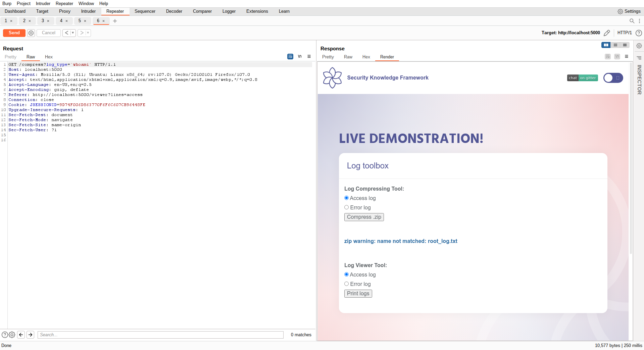The width and height of the screenshot is (644, 350).
Task: Open Response panel hamburger menu
Action: (627, 57)
